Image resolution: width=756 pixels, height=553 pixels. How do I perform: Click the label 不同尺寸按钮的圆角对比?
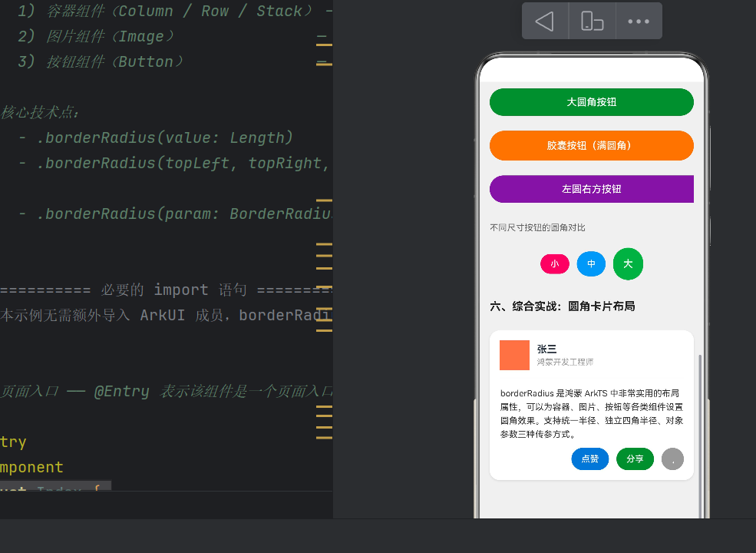pos(537,228)
